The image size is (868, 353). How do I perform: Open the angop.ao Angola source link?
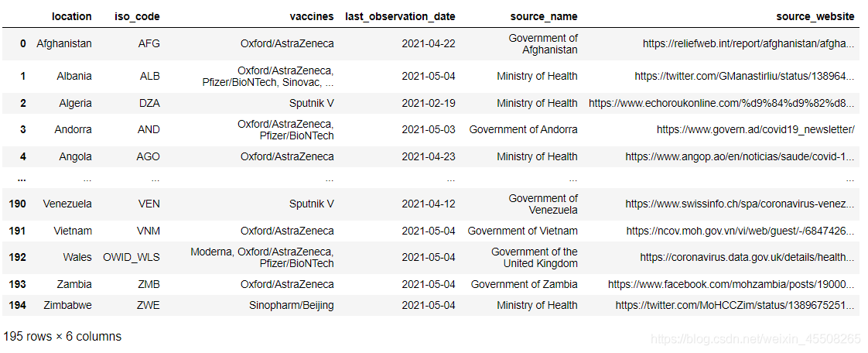tap(740, 156)
